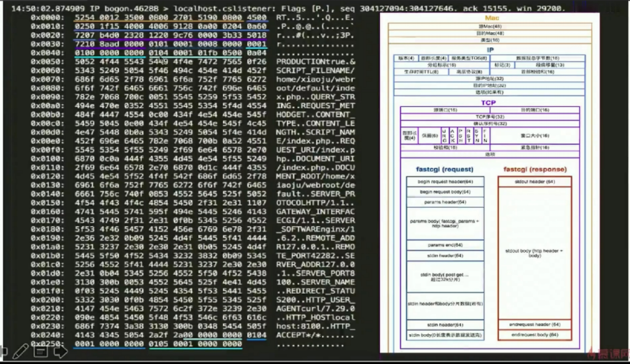
Task: Click the hex offset 0x0050 label
Action: coord(47,62)
